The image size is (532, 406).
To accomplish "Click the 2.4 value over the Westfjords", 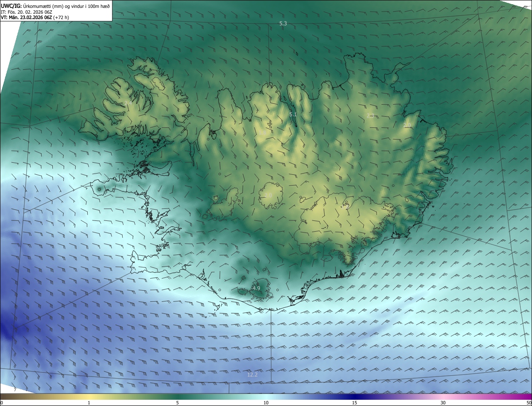I will 128,103.
